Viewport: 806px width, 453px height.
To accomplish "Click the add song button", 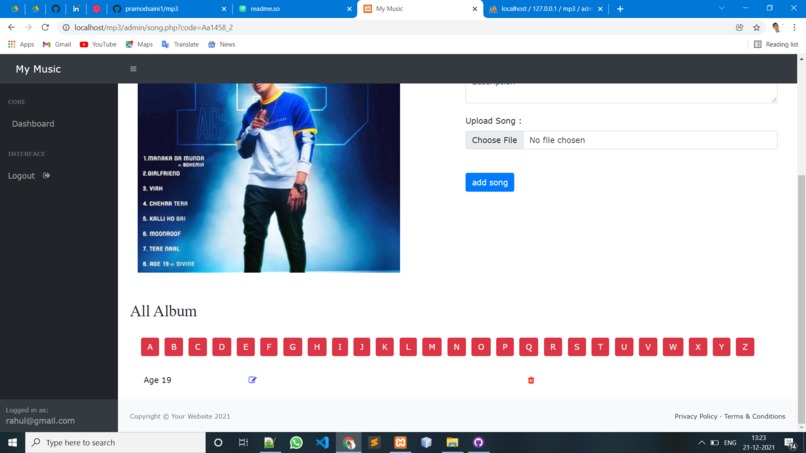I will pos(489,182).
